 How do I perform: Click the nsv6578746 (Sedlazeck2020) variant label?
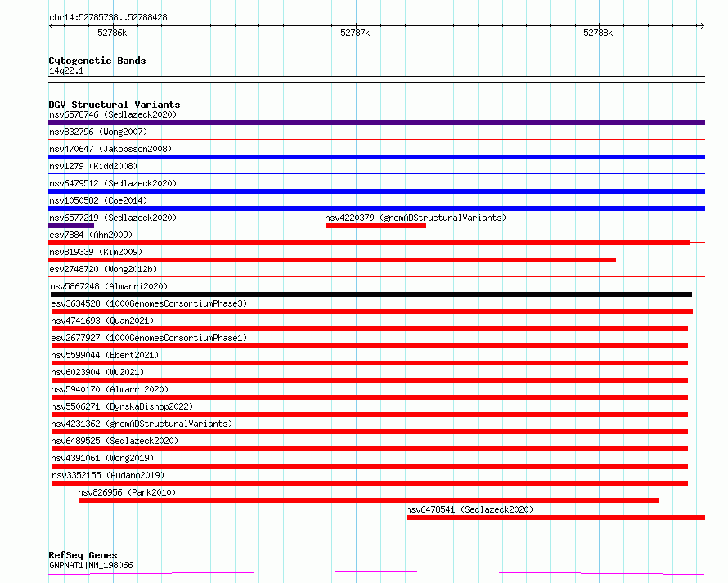[113, 114]
